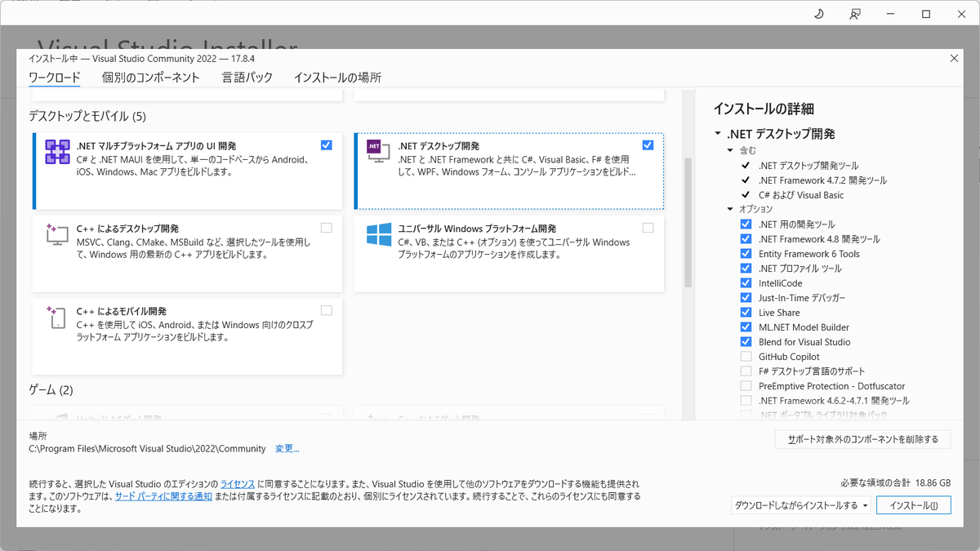The width and height of the screenshot is (980, 551).
Task: Uncheck .NET Framework 4.8 開発ツール option
Action: (746, 239)
